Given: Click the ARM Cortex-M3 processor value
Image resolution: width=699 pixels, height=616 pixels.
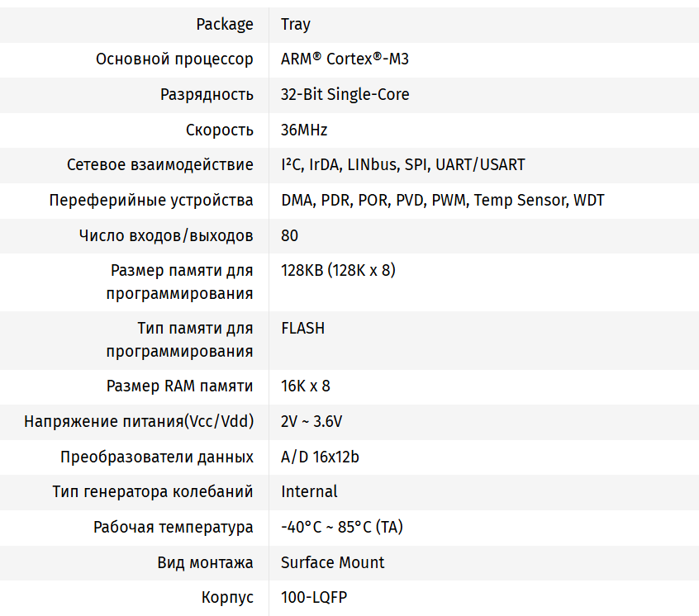Looking at the screenshot, I should (x=345, y=59).
